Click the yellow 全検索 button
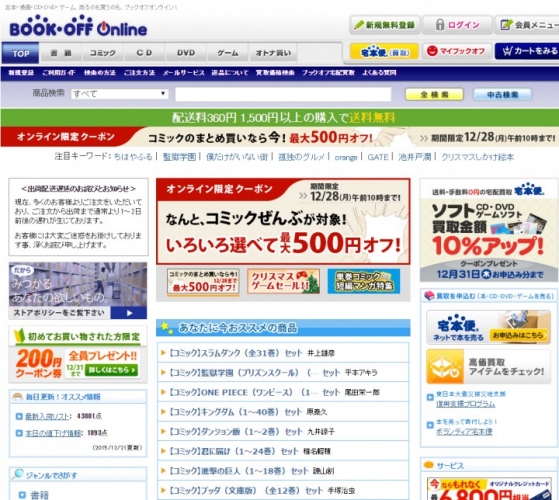This screenshot has width=559, height=500. pos(434,94)
